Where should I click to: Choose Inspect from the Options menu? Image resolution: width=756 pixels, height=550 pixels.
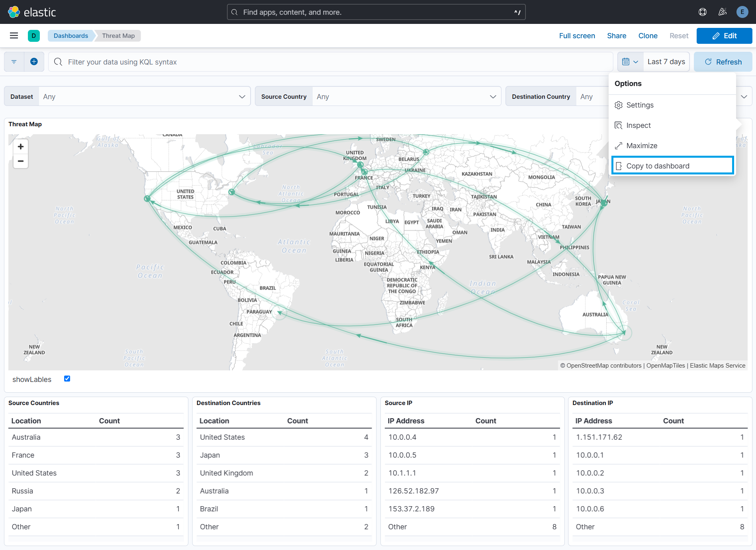click(x=638, y=125)
